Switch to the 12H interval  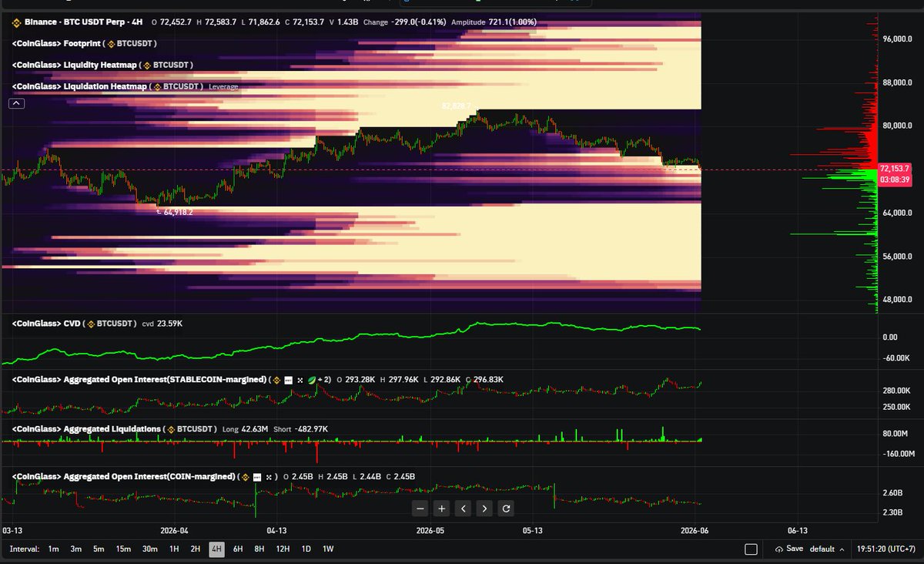[283, 549]
